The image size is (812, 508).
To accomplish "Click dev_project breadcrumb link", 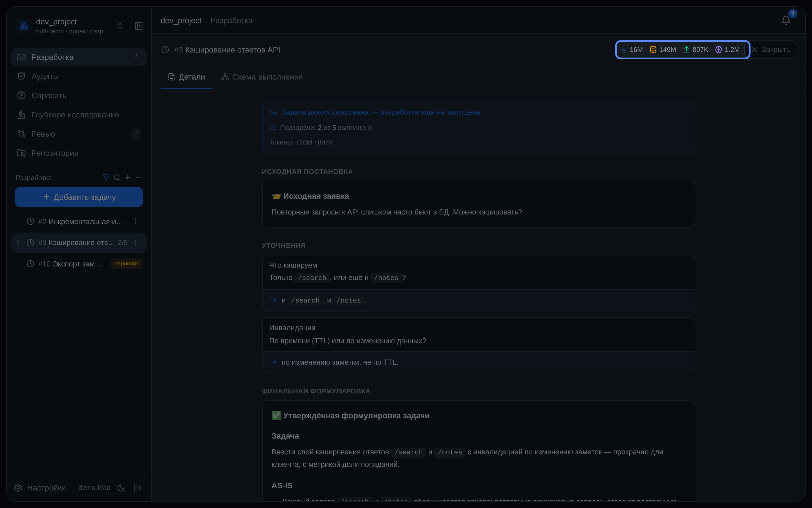I will [181, 21].
